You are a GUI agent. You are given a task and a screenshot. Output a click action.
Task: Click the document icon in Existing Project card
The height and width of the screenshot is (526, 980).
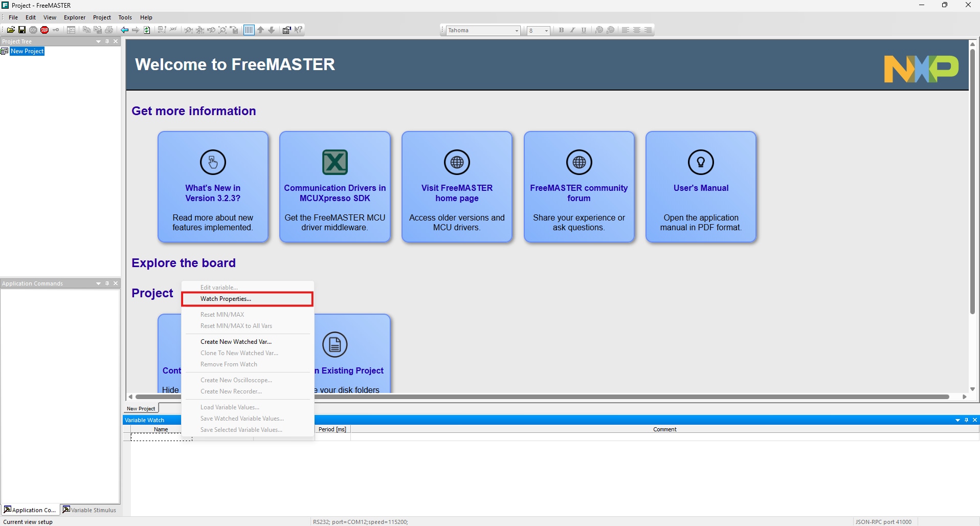(335, 345)
